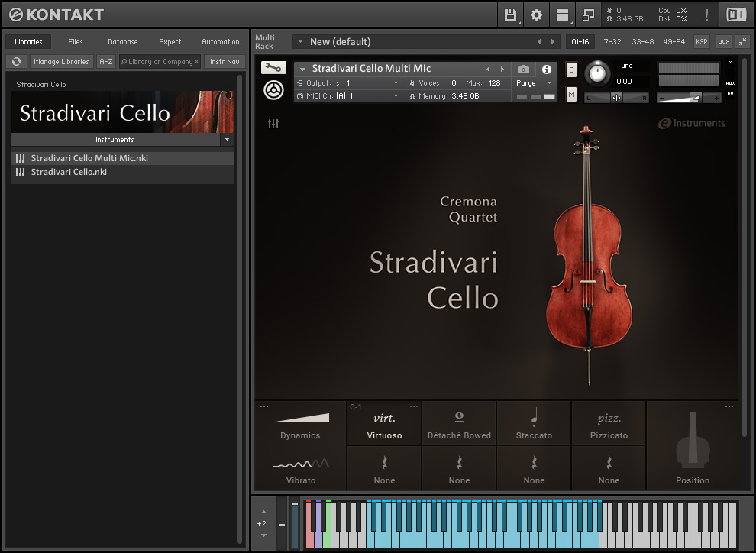Click the wrench edit instrument icon
756x553 pixels.
273,68
